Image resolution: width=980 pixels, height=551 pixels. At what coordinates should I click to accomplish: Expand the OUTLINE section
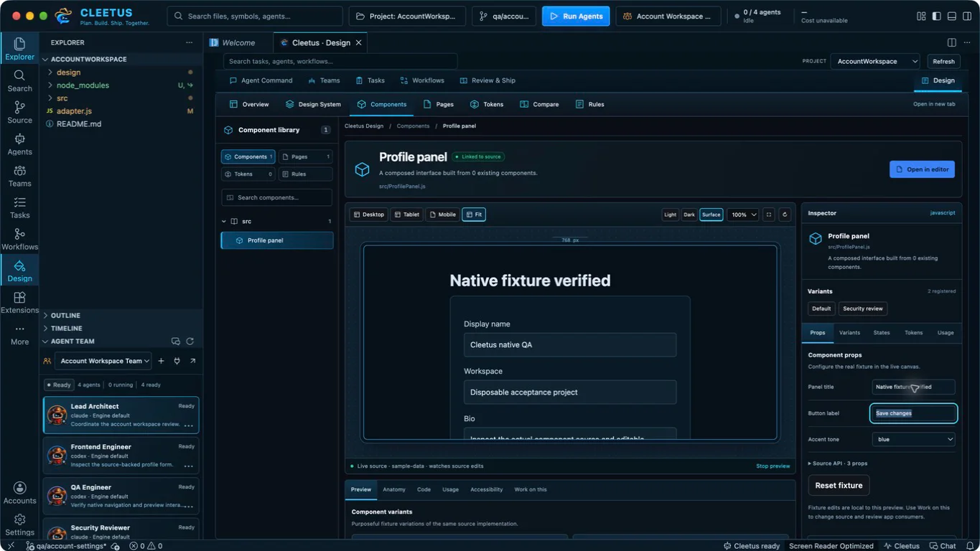click(65, 316)
